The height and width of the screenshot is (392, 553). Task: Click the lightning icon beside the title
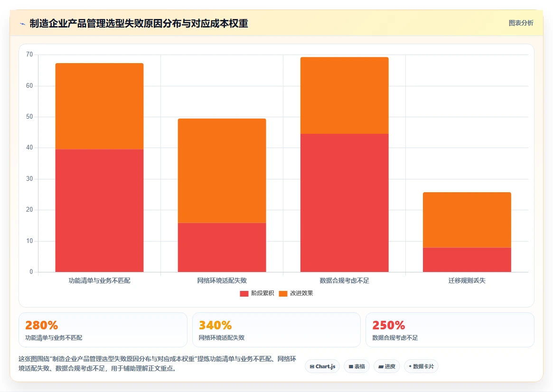23,24
